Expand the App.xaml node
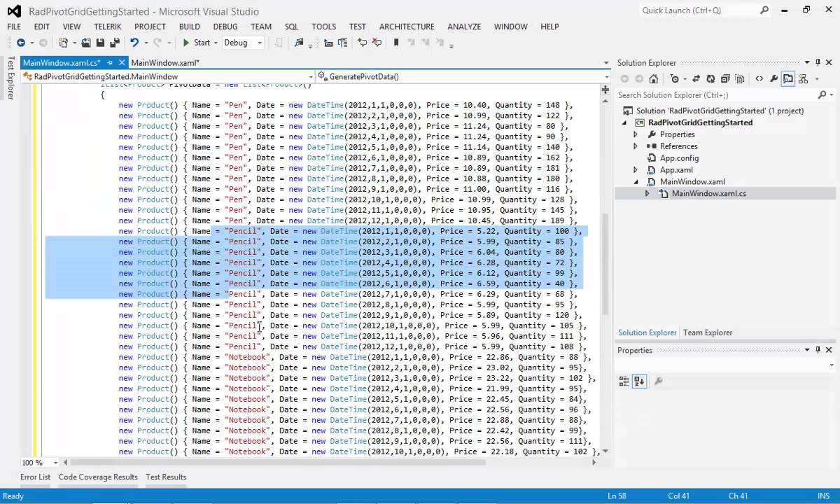 [636, 170]
